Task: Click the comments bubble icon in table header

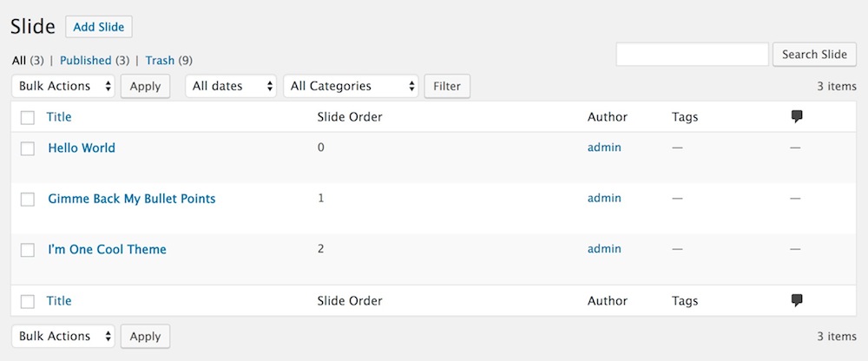Action: pos(797,117)
